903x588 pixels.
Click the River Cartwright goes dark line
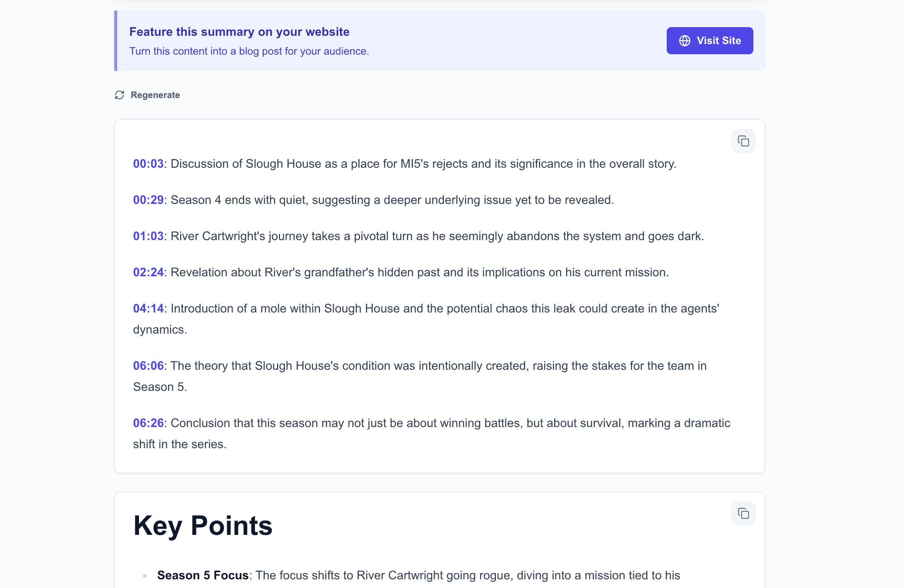coord(437,236)
